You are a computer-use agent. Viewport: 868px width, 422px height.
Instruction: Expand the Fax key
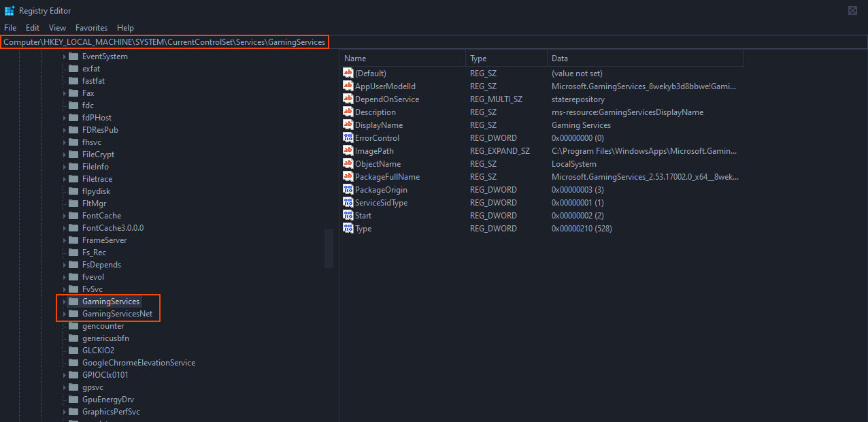click(65, 93)
